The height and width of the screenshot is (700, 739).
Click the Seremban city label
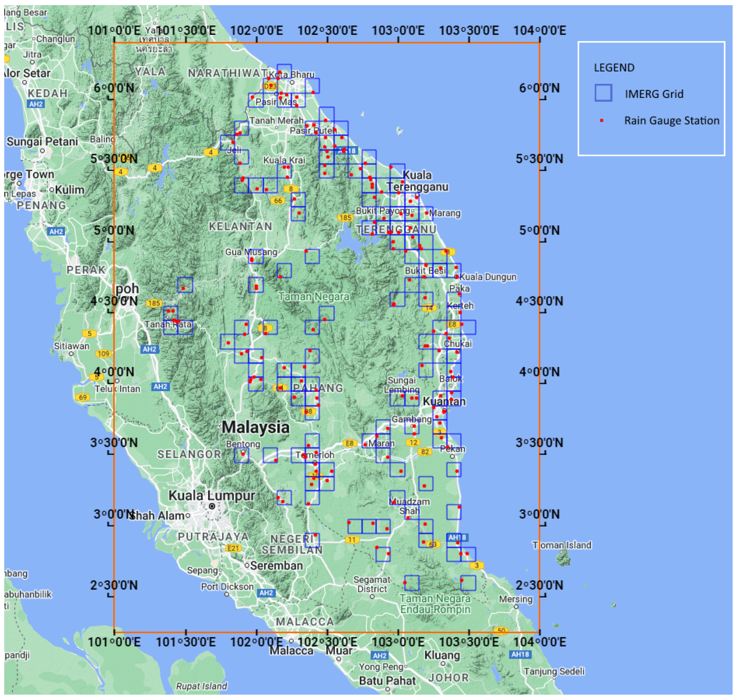pyautogui.click(x=276, y=566)
